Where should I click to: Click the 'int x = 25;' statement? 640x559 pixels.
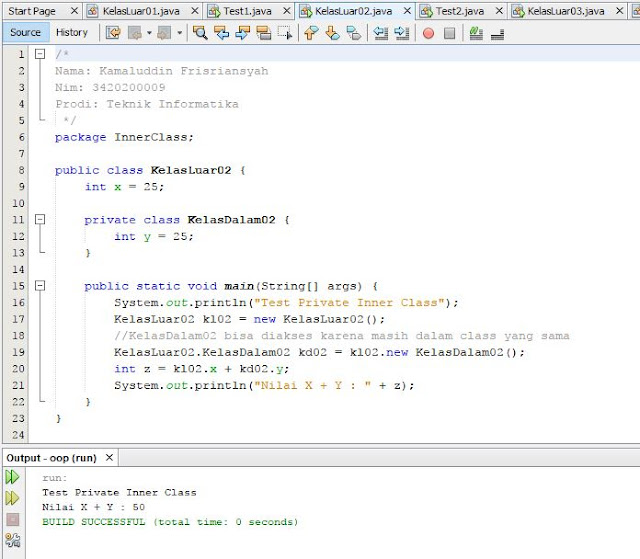coord(124,187)
